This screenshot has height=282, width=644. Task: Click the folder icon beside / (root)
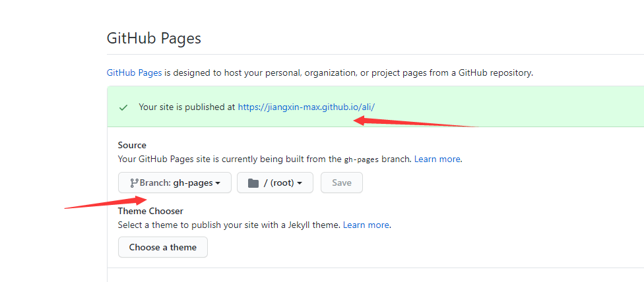(x=253, y=183)
